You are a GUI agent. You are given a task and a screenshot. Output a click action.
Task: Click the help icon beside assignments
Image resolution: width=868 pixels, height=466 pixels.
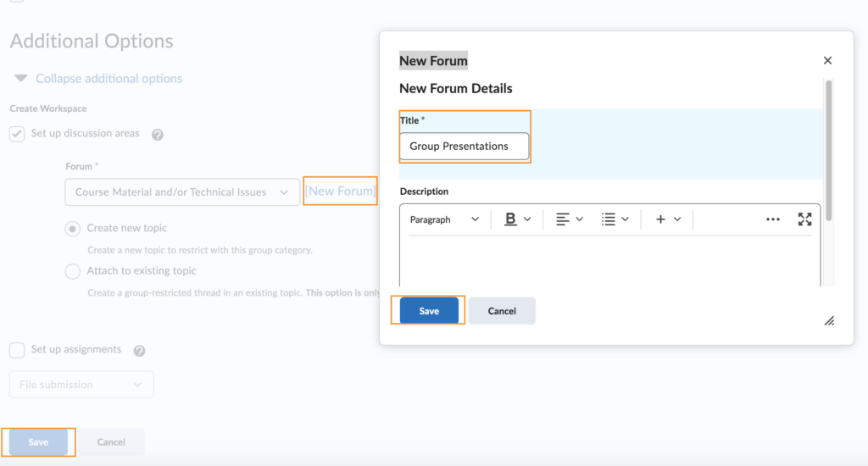point(139,351)
